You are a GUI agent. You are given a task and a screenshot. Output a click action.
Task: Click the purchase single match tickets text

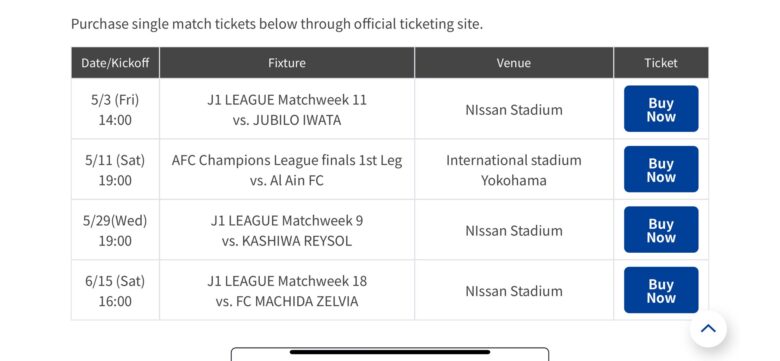277,24
